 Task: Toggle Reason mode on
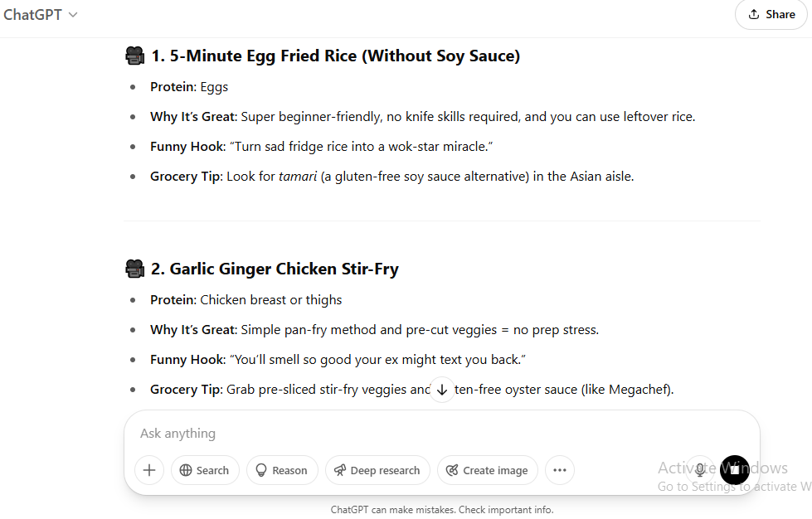pyautogui.click(x=282, y=470)
